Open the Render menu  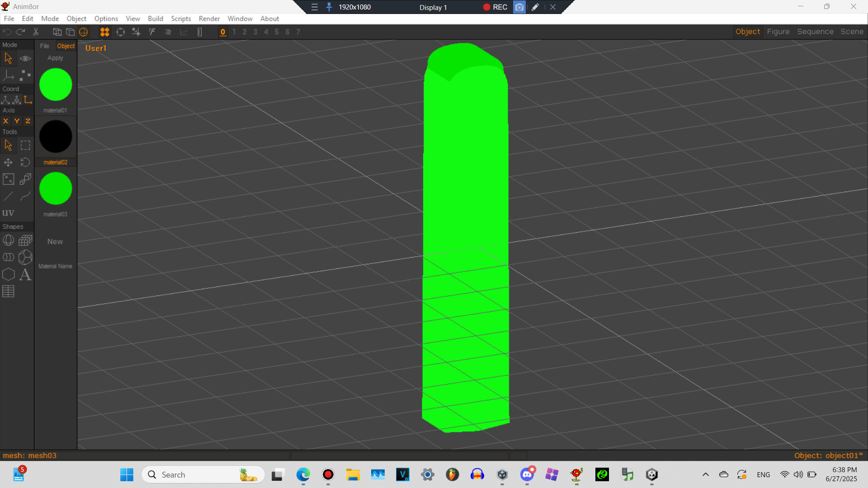tap(209, 19)
